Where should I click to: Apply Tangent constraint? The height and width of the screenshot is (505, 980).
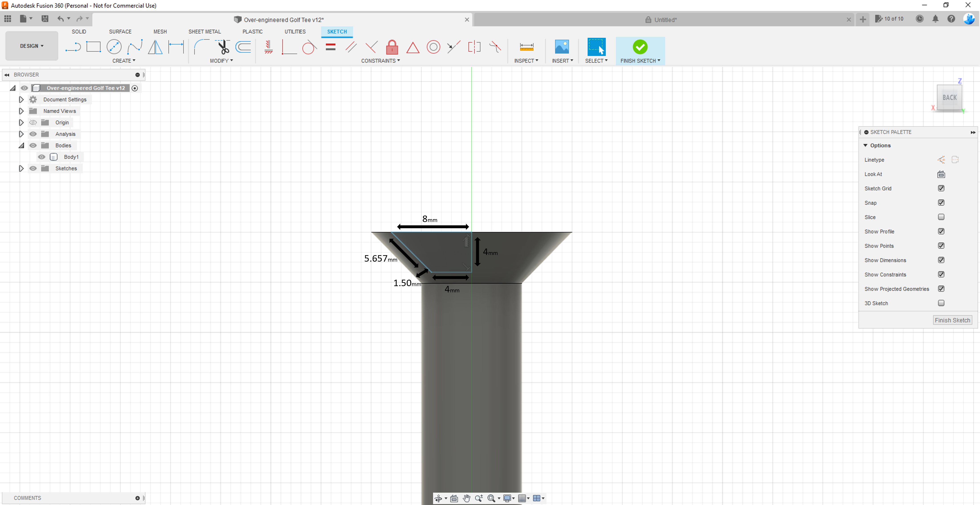(309, 47)
